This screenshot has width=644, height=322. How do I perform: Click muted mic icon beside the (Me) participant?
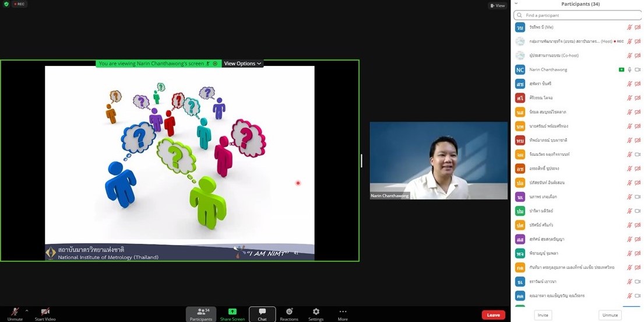pos(629,27)
